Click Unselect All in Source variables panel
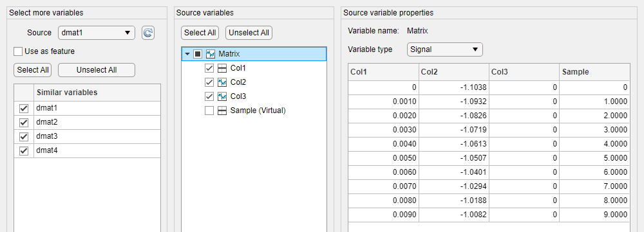 pos(249,33)
